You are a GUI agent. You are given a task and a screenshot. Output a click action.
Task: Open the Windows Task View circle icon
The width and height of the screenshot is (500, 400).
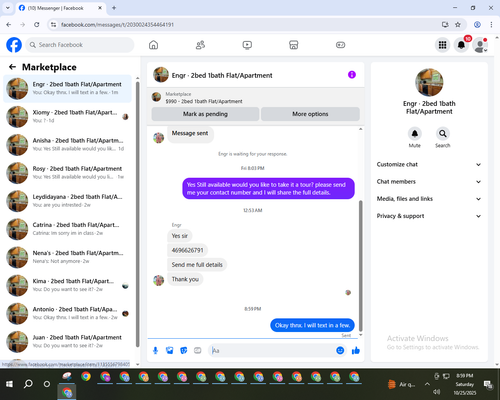(x=47, y=384)
